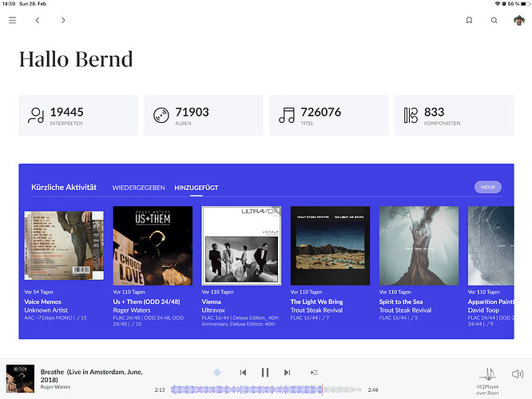Click the tracks music note icon
The image size is (532, 399).
287,115
